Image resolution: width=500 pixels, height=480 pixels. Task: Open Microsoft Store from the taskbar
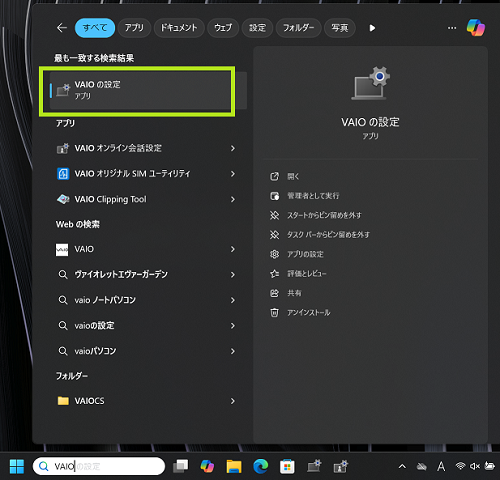287,466
